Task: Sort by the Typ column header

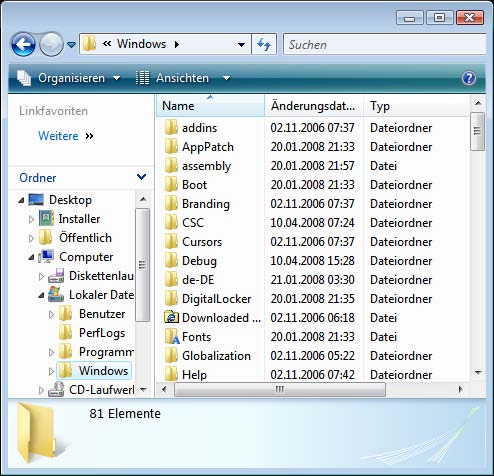Action: pyautogui.click(x=416, y=106)
